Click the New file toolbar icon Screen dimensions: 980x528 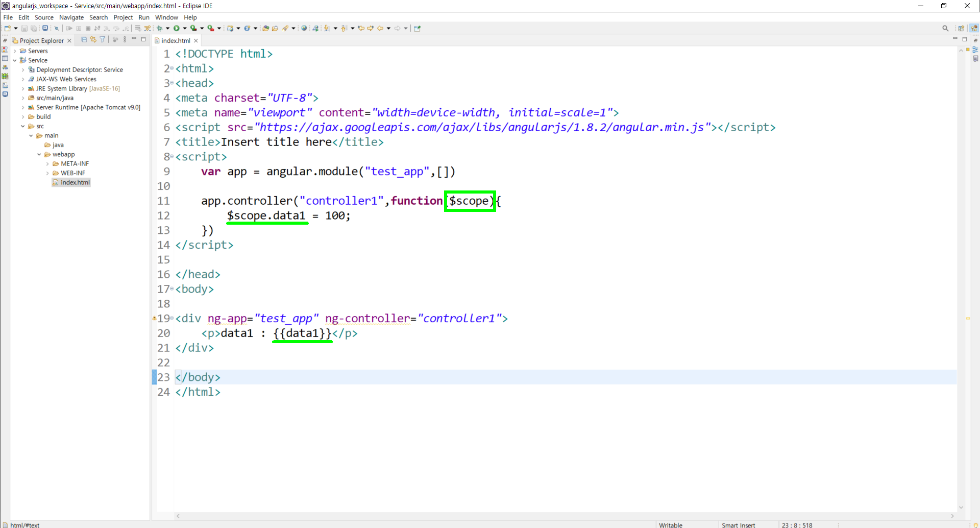7,28
